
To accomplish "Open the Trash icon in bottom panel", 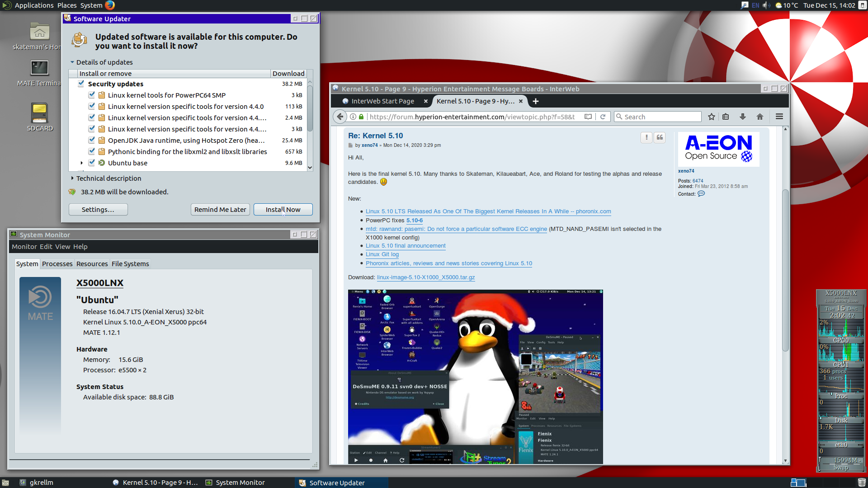I will tap(862, 483).
